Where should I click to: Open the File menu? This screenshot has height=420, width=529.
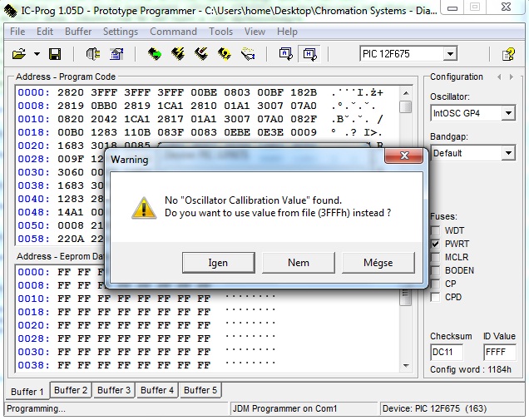click(x=17, y=32)
